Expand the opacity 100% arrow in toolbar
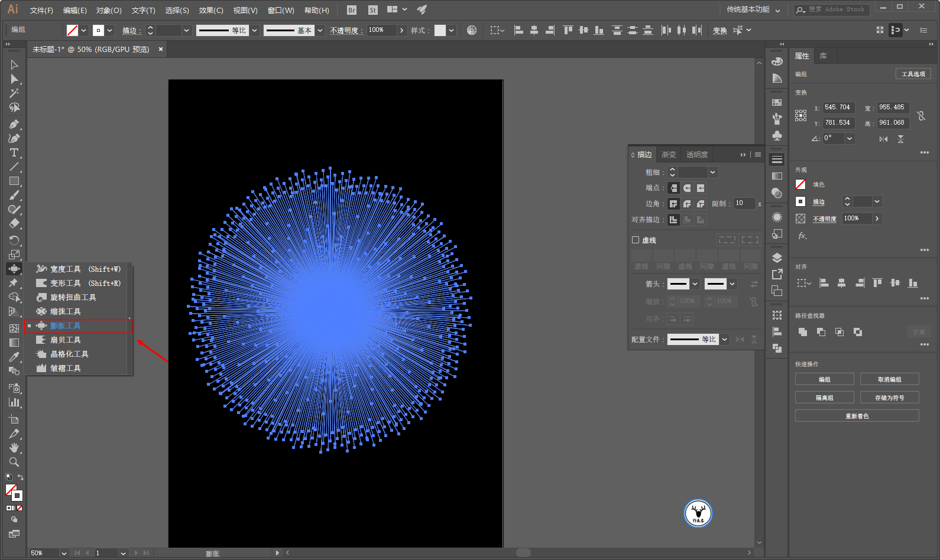This screenshot has width=940, height=560. [402, 30]
